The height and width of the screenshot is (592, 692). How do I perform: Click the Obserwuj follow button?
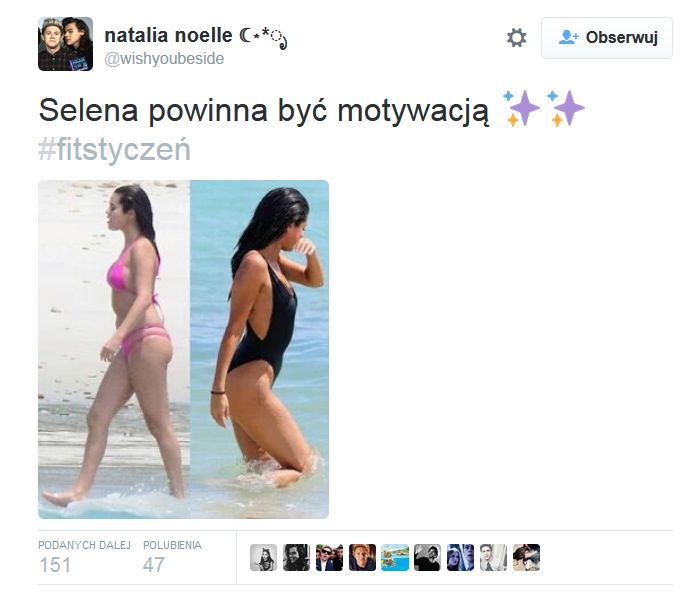607,38
